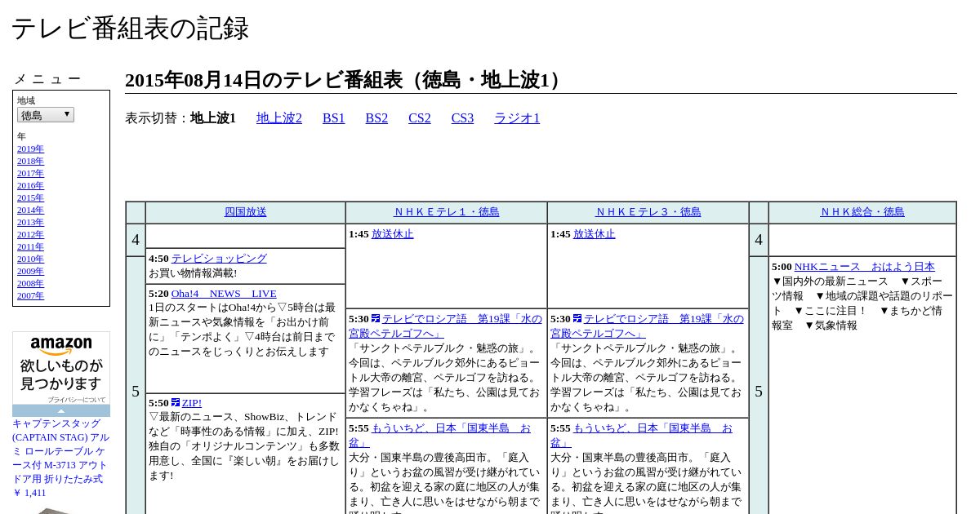Open year 2012年 archive
This screenshot has height=514, width=980.
click(31, 234)
